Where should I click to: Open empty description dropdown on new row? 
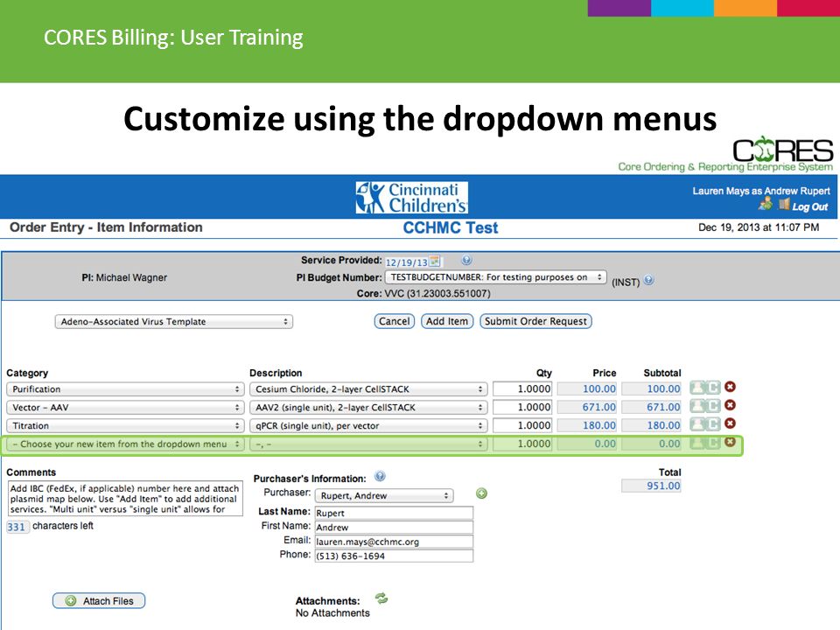tap(368, 444)
